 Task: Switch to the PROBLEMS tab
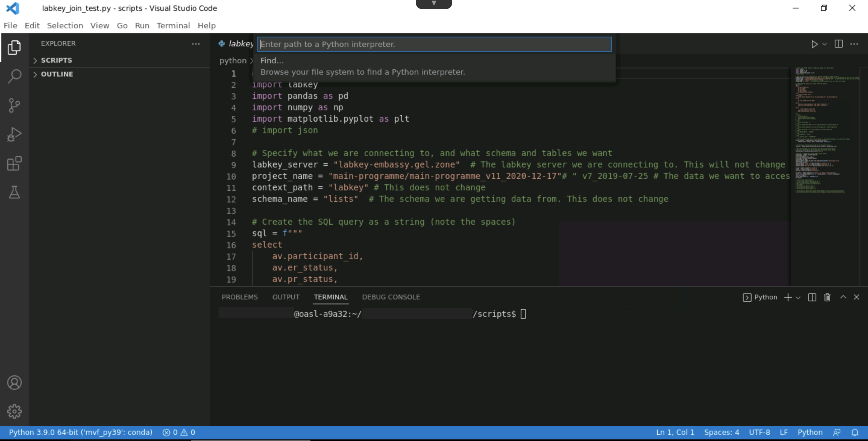tap(240, 297)
